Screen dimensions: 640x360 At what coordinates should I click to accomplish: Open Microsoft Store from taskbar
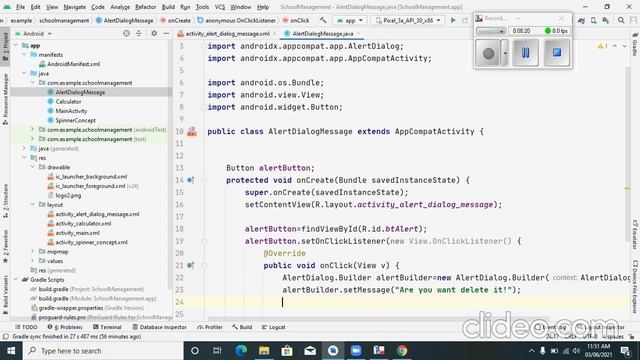287,351
